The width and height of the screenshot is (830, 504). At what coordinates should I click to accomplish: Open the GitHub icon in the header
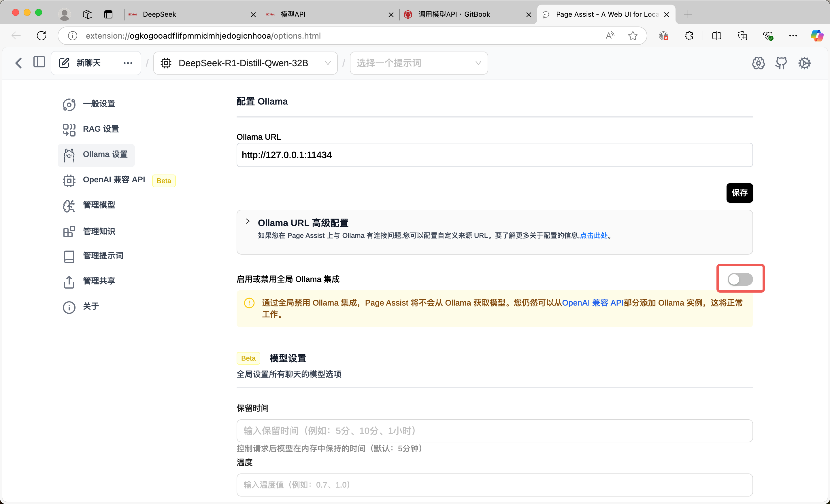[x=781, y=63]
